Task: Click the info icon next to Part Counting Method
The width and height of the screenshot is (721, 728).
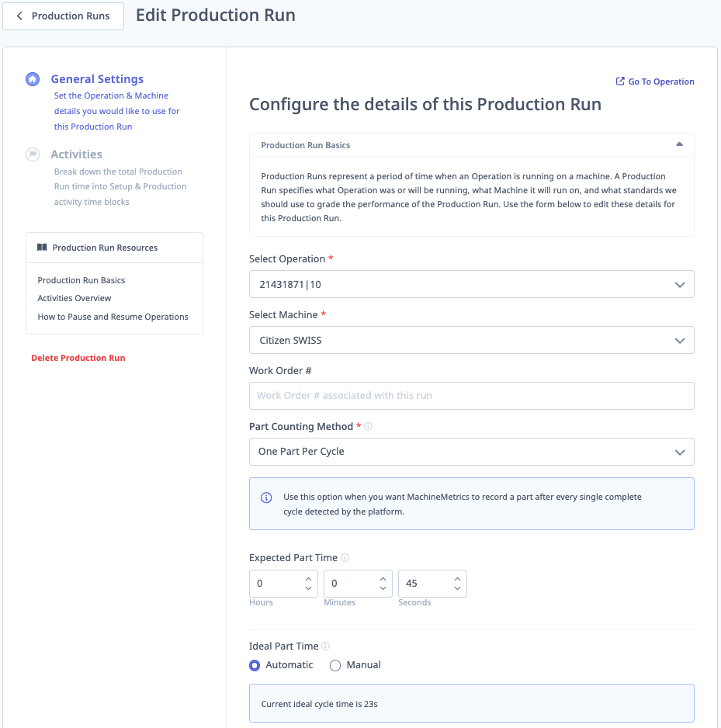Action: [x=368, y=425]
